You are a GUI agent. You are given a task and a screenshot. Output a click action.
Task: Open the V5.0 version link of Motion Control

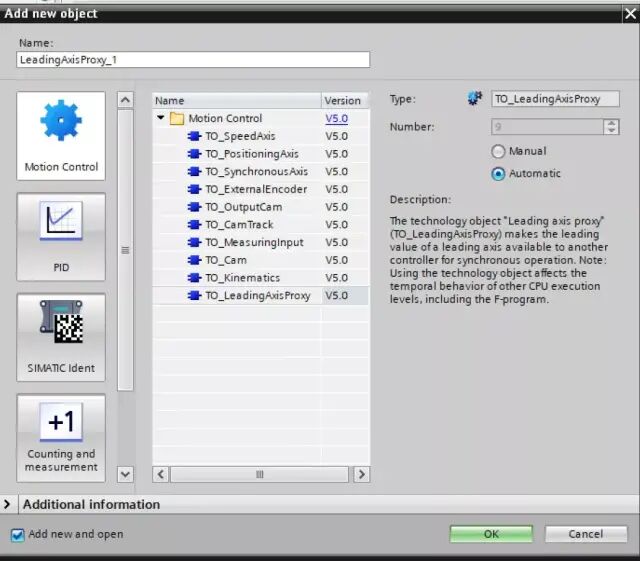point(337,118)
